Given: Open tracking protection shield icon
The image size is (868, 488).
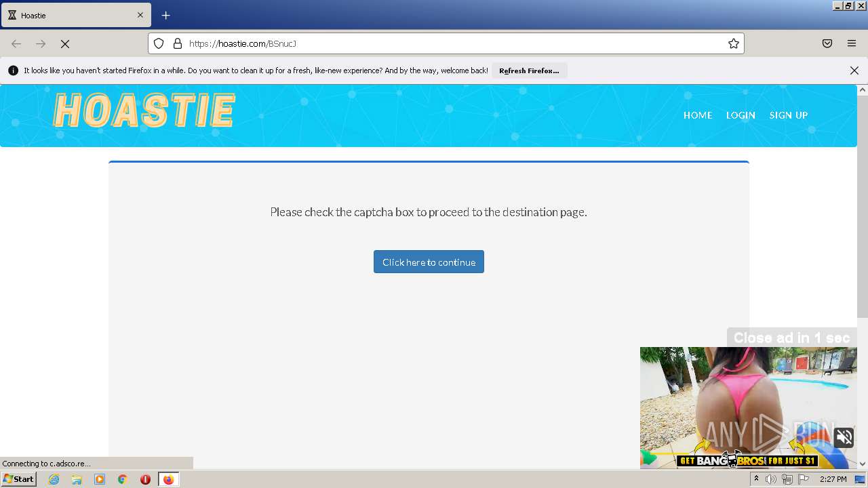Looking at the screenshot, I should click(x=159, y=43).
